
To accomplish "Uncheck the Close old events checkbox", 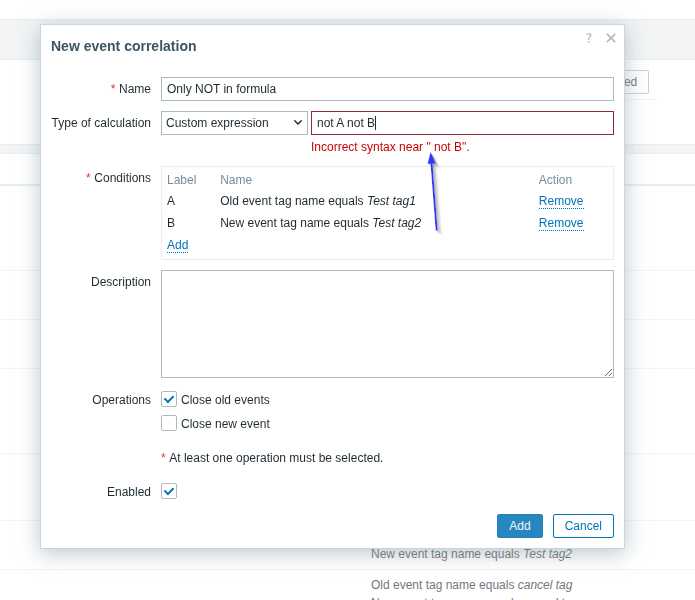I will pos(169,400).
